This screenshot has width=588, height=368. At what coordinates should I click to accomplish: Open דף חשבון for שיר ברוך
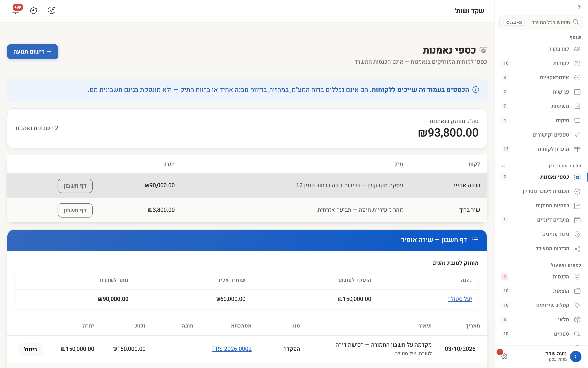(75, 210)
